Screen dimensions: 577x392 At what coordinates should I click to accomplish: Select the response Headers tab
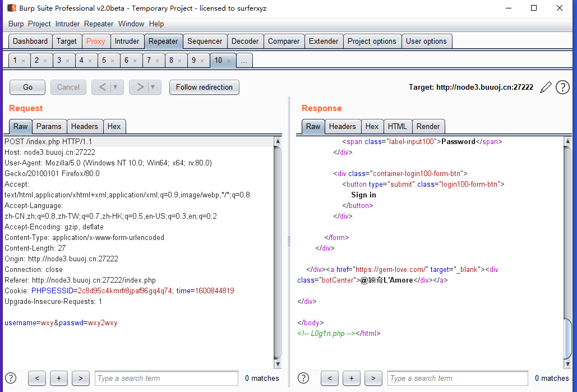(343, 126)
